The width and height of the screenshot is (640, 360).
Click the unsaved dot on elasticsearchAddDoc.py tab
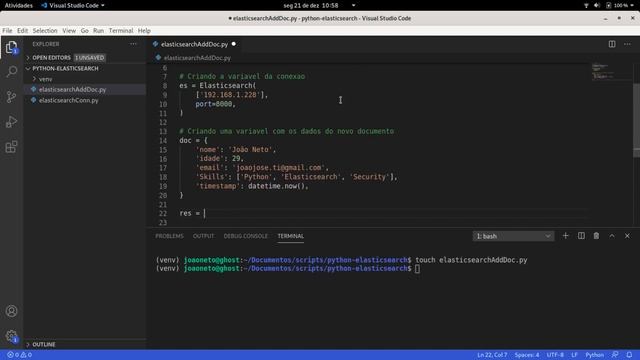tap(234, 44)
